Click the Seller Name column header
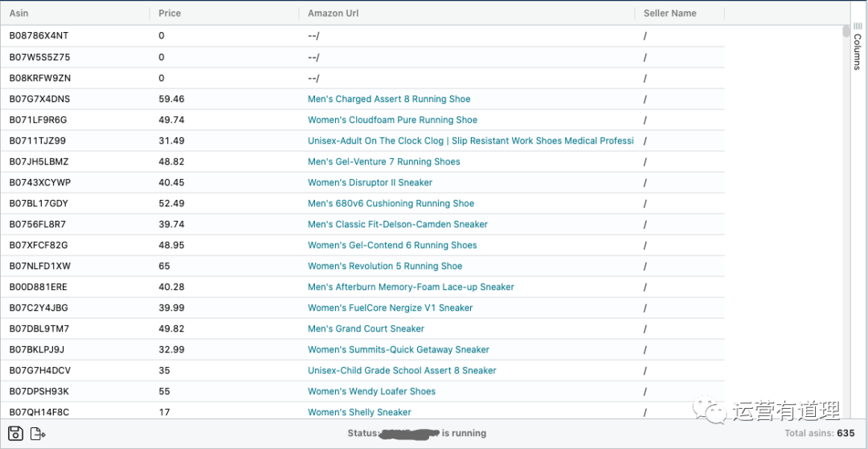This screenshot has width=868, height=449. tap(669, 13)
